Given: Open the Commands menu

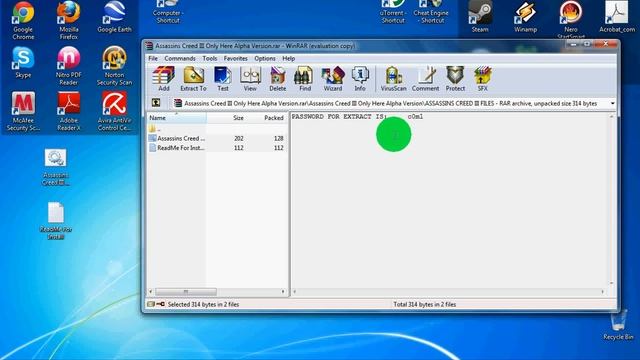Looking at the screenshot, I should pos(180,58).
